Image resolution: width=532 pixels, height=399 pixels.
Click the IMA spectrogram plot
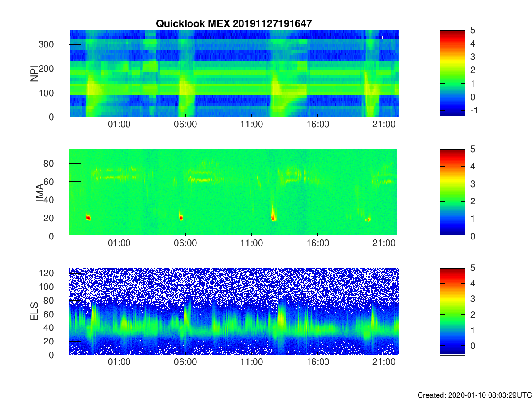(234, 192)
